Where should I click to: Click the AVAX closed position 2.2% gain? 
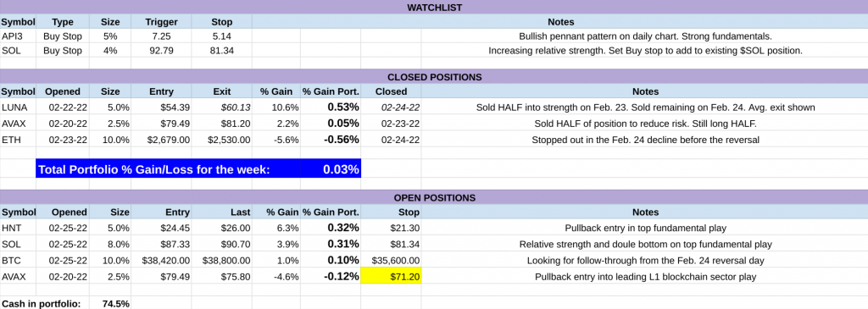click(276, 124)
